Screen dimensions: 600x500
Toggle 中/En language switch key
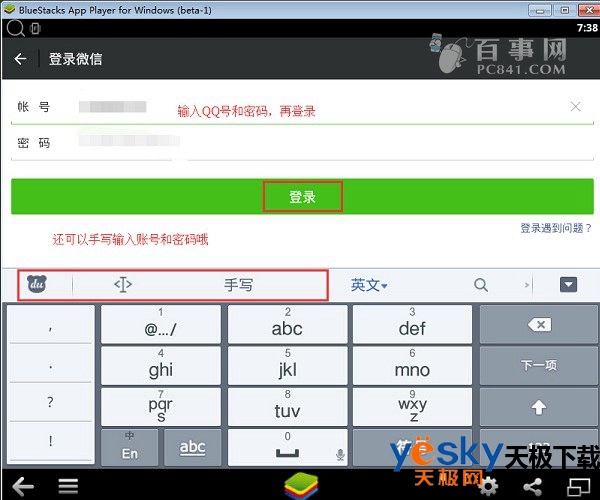[130, 447]
